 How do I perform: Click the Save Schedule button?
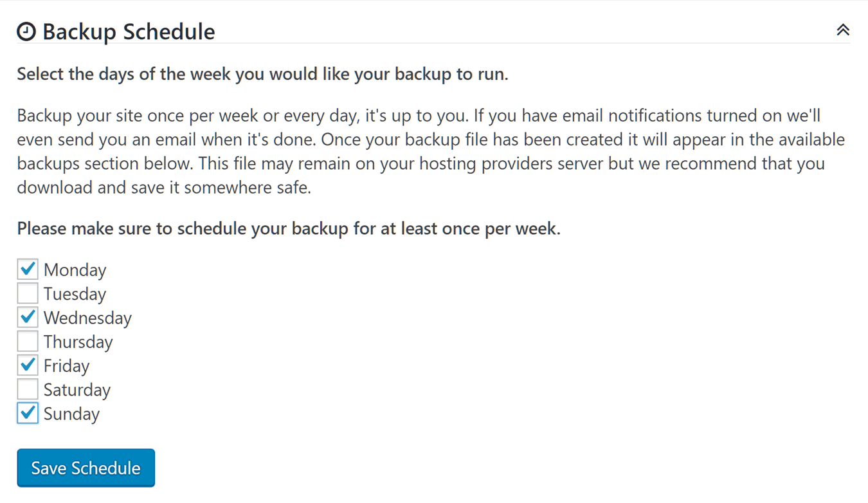pos(86,468)
